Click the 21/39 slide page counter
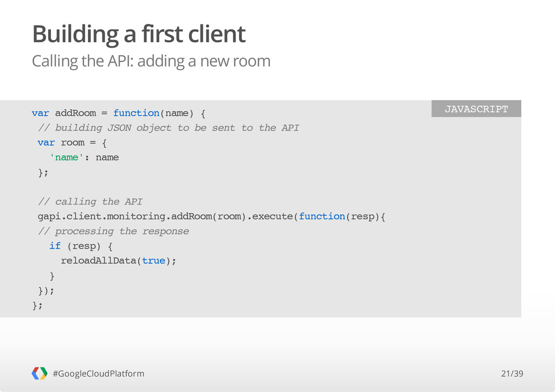Viewport: 555px width, 392px height. coord(512,374)
